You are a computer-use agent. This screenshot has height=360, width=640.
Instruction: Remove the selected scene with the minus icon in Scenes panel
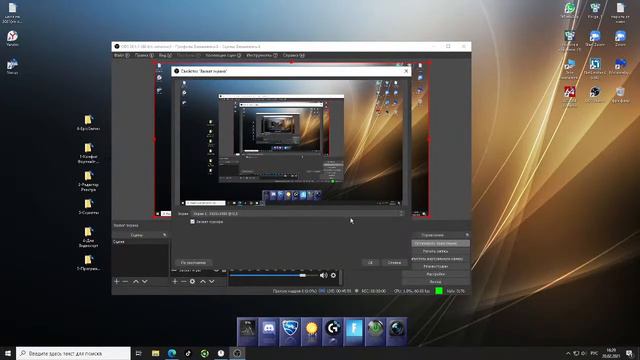(125, 281)
